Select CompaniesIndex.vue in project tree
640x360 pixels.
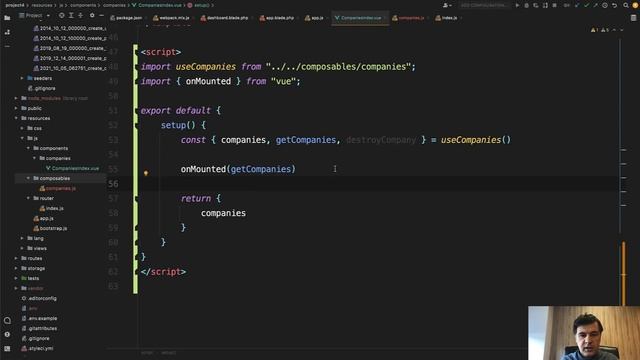72,168
